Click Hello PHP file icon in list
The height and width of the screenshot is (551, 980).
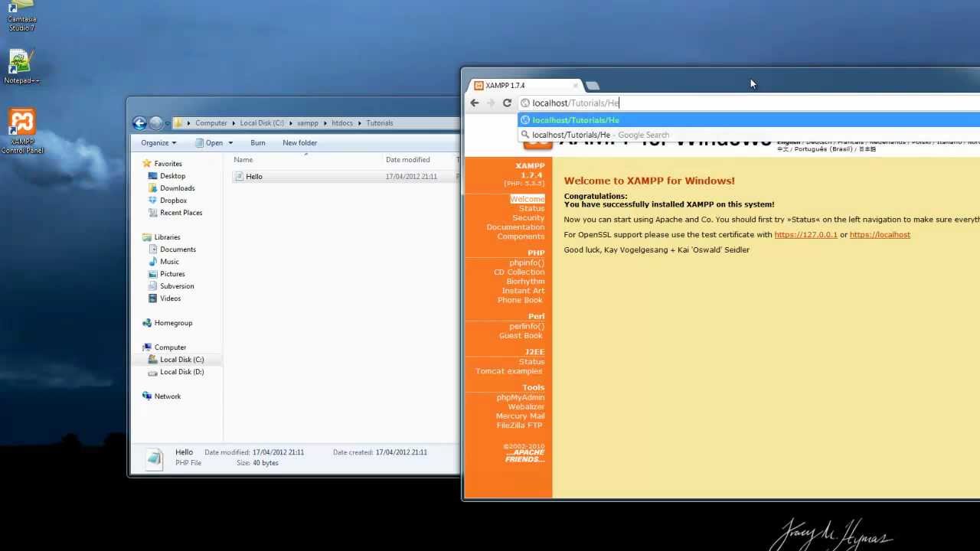(239, 177)
